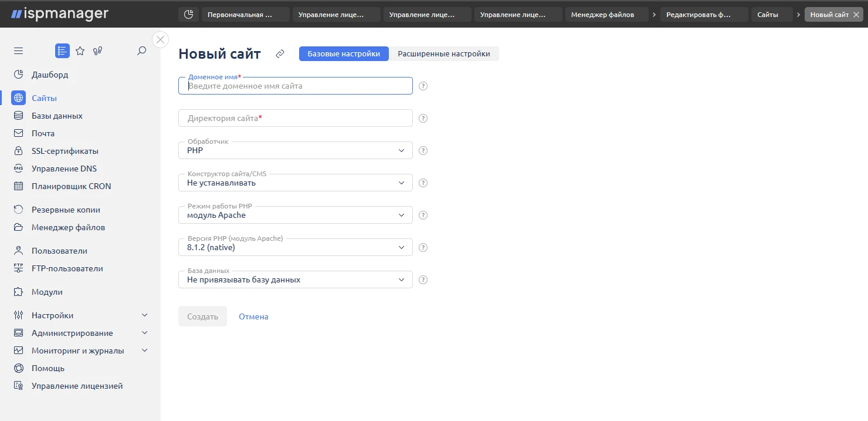
Task: Click the Создать button
Action: (202, 316)
